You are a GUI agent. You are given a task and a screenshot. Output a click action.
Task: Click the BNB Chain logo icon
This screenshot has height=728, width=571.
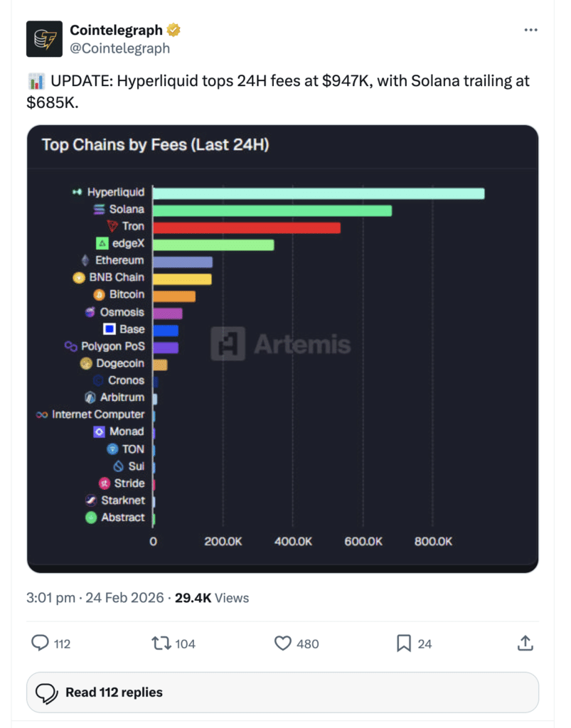[79, 278]
